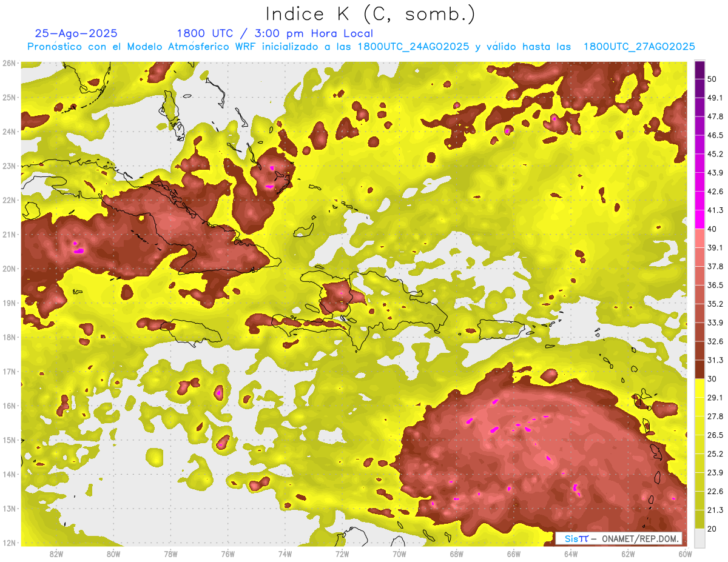Click the latitude label "25N"
The height and width of the screenshot is (562, 728).
[x=9, y=97]
